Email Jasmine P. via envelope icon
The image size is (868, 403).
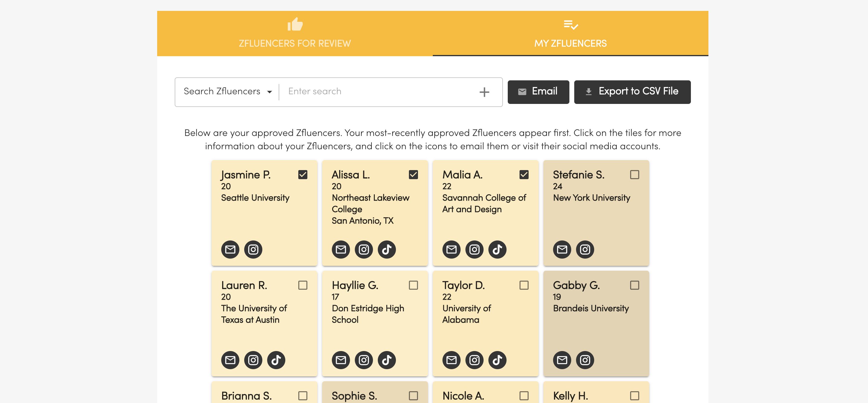pyautogui.click(x=230, y=250)
